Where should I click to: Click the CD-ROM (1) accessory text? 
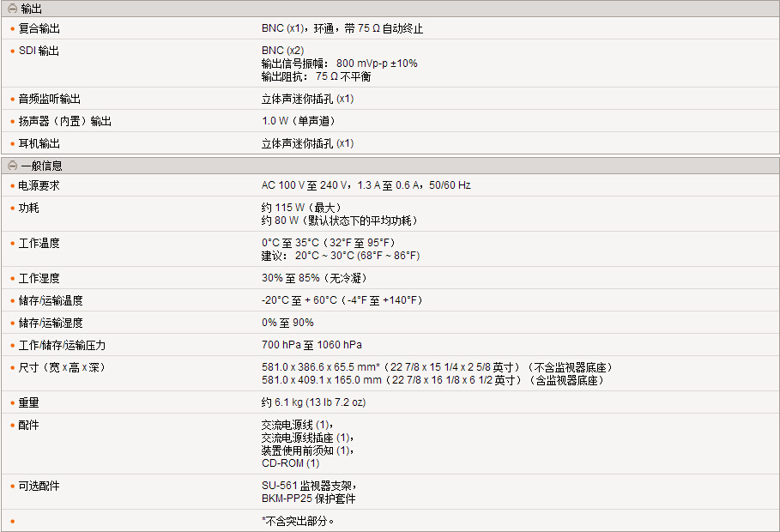tap(290, 463)
